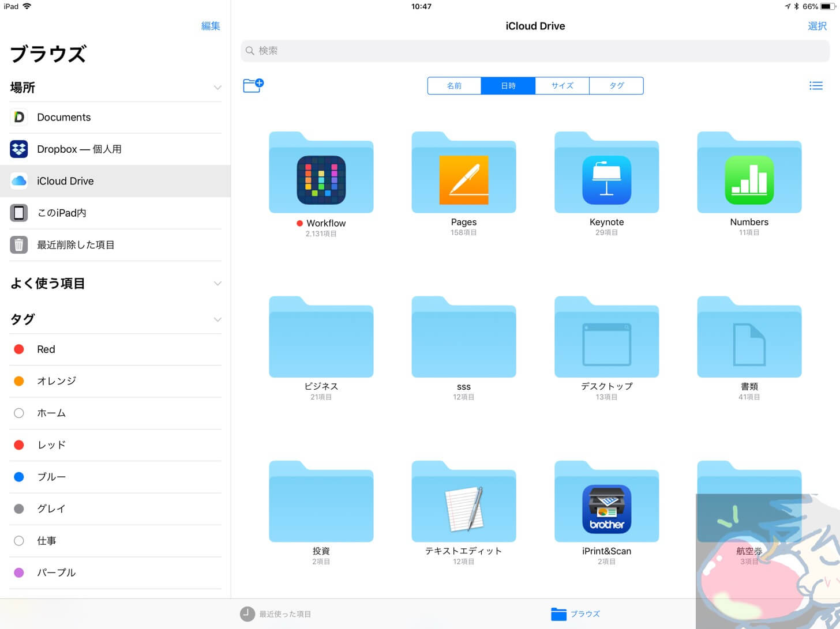
Task: Open the Numbers folder
Action: [x=749, y=173]
